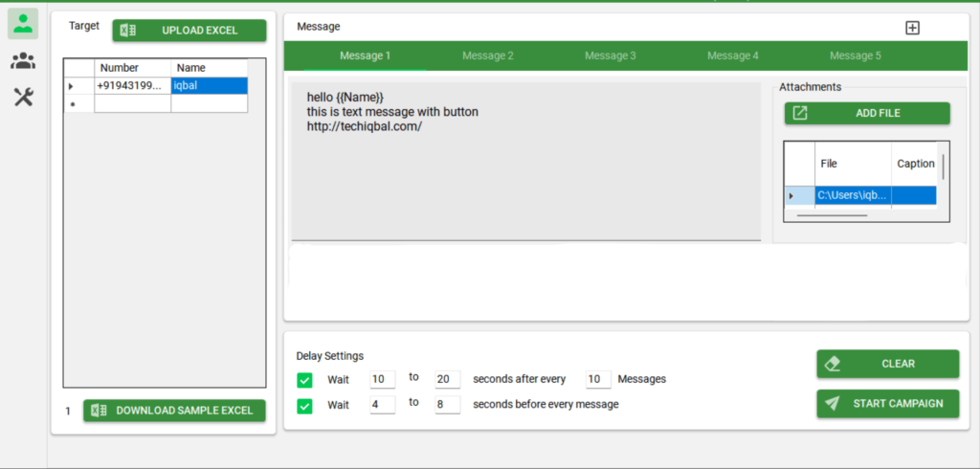980x469 pixels.
Task: Click the Excel icon on Upload Excel
Action: point(127,31)
